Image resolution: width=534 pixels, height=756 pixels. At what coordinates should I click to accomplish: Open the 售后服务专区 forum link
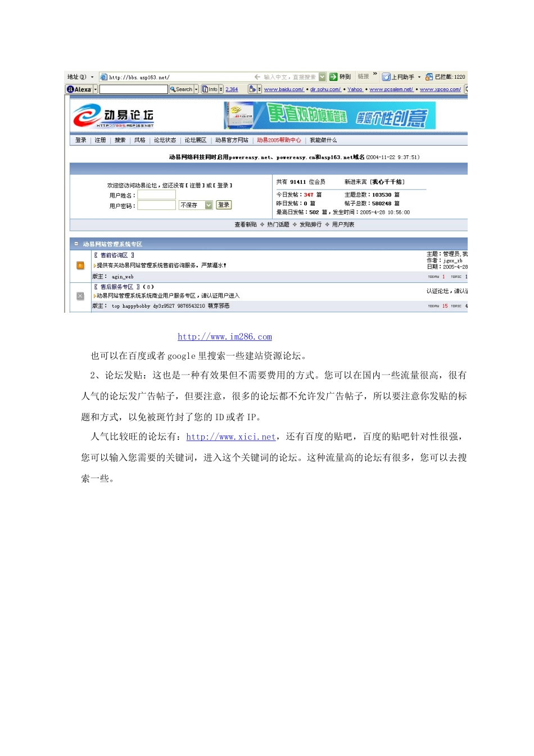[117, 287]
